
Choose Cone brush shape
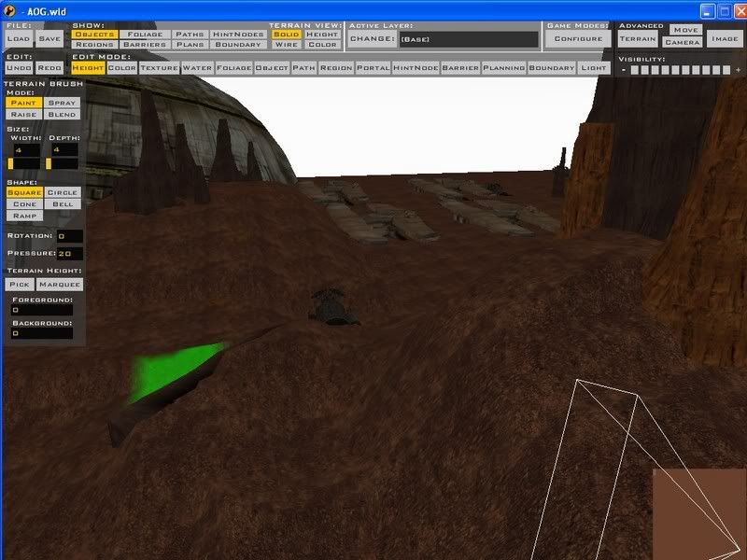pyautogui.click(x=24, y=203)
